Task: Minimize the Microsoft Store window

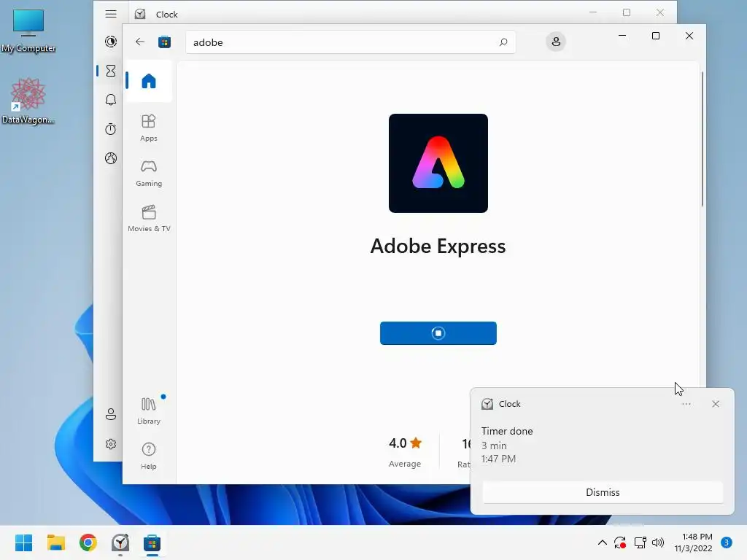Action: [x=622, y=36]
